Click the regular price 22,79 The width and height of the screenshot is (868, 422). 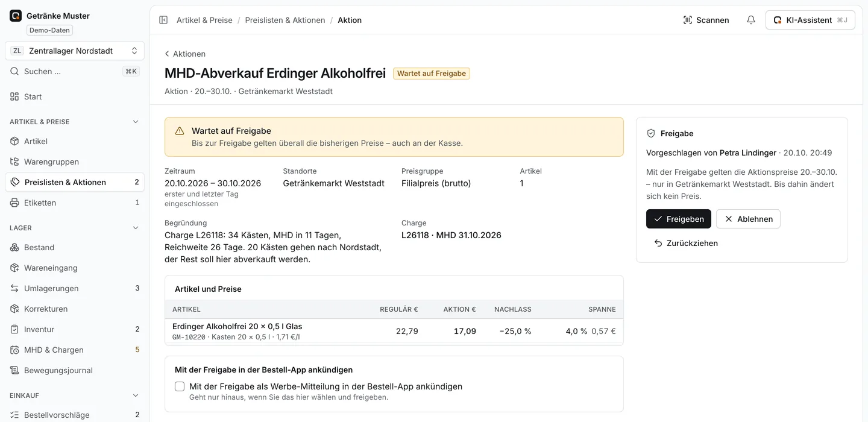[x=407, y=331]
